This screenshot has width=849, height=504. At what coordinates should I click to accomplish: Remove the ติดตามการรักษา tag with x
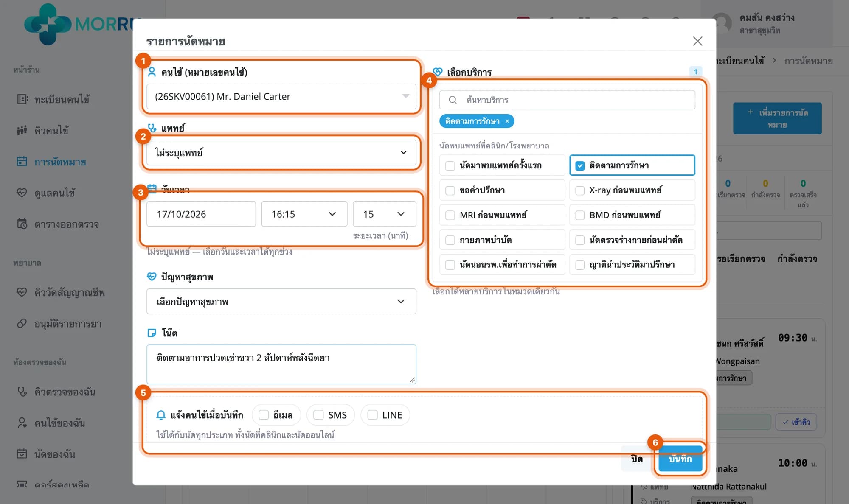[x=507, y=121]
